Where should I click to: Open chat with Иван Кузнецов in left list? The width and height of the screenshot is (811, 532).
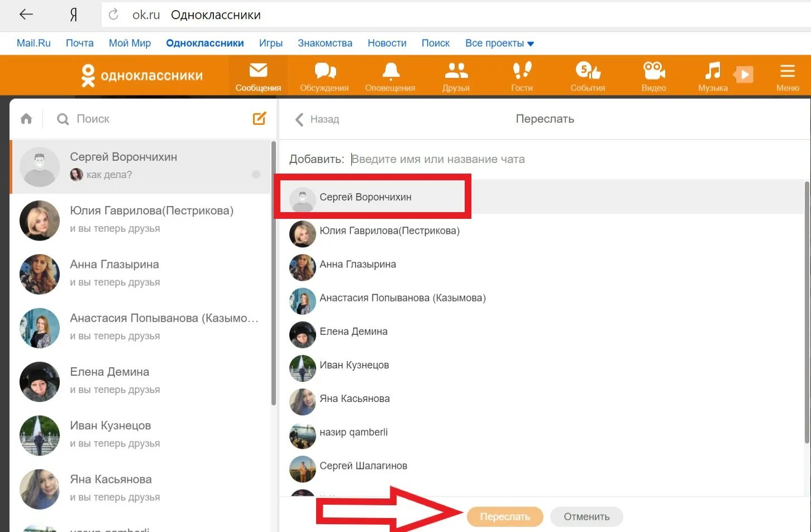[140, 435]
